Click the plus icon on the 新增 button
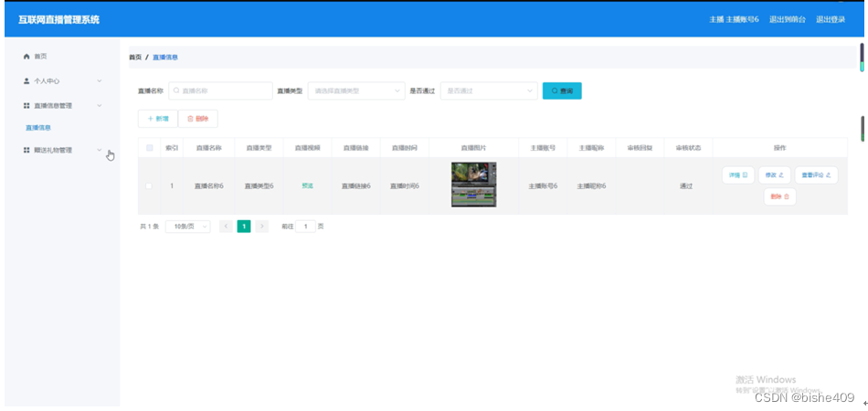 point(150,119)
